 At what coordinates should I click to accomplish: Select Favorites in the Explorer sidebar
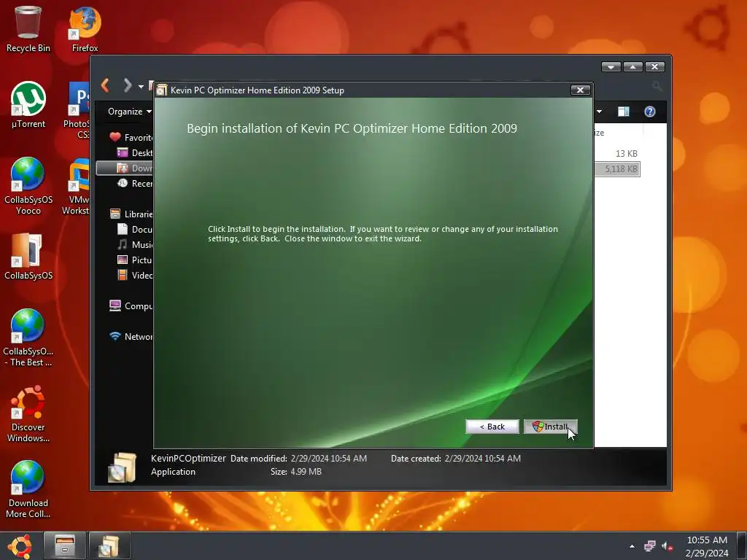[131, 137]
